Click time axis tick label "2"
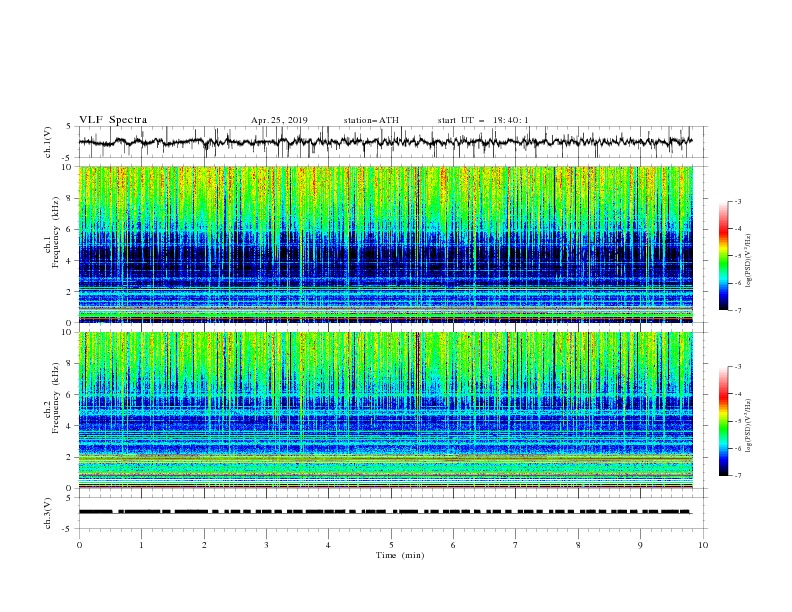Screen dimensions: 792x612 point(204,545)
